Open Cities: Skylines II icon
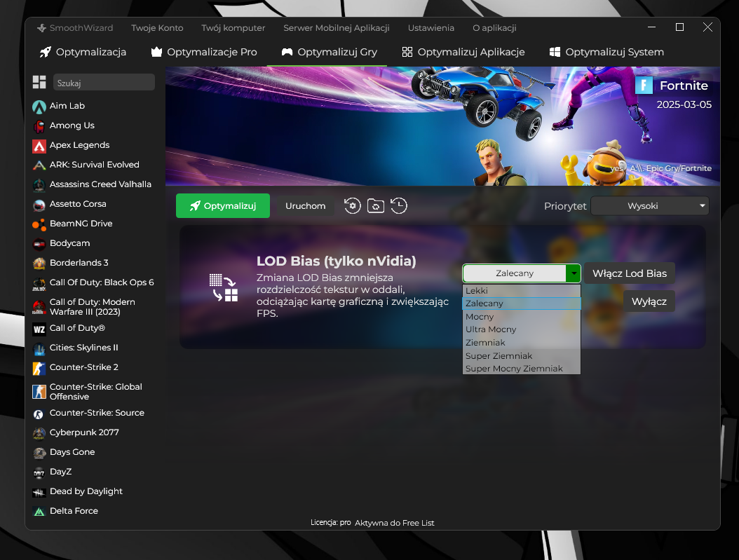Image resolution: width=739 pixels, height=560 pixels. [39, 348]
